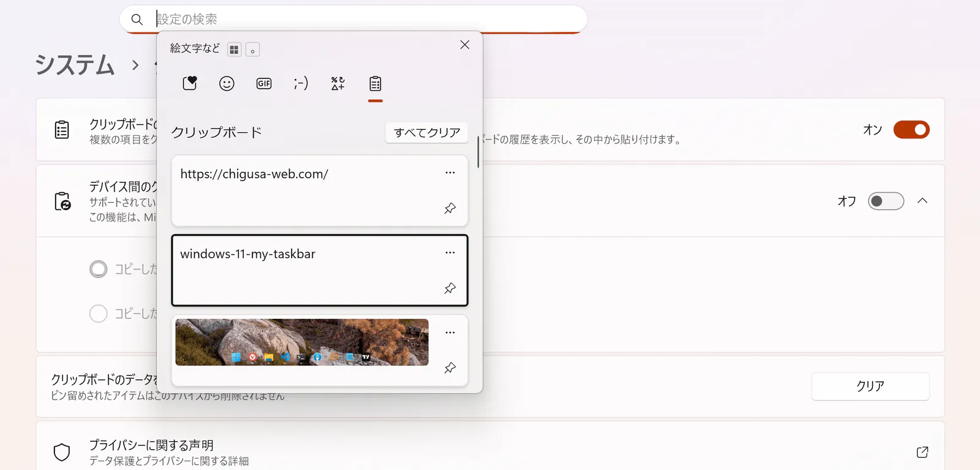Click the clipboard panel scrollbar
Image resolution: width=980 pixels, height=470 pixels.
point(478,152)
